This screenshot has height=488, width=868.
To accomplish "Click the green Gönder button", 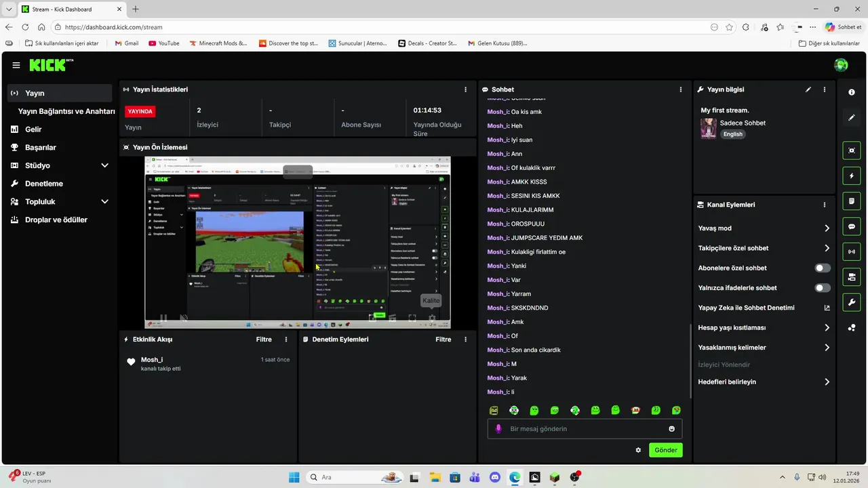I will click(x=666, y=450).
